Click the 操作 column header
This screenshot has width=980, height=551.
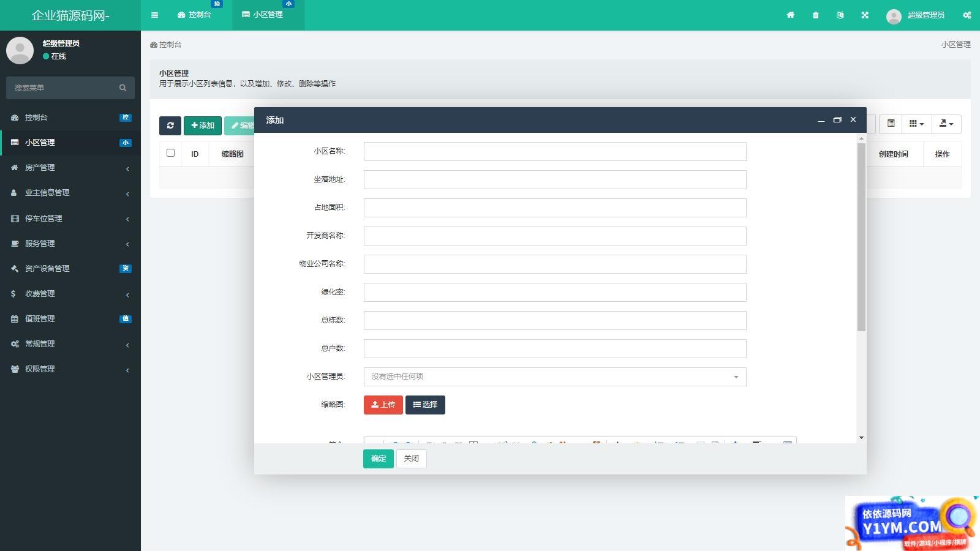[942, 154]
